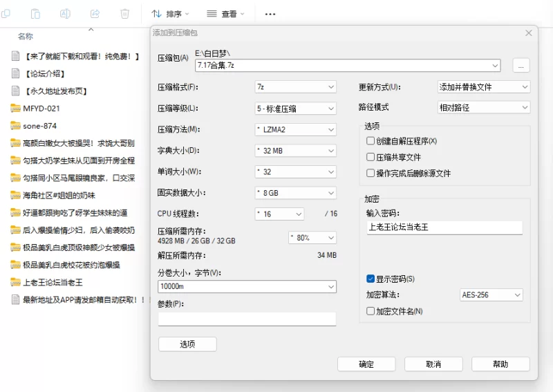Screen dimensions: 553x392
Task: Enable 创建自解压程序 checkbox
Action: pyautogui.click(x=371, y=141)
